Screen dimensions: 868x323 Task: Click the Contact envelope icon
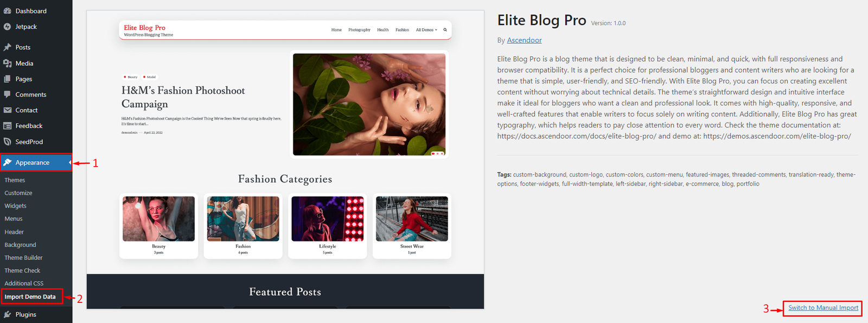(7, 110)
